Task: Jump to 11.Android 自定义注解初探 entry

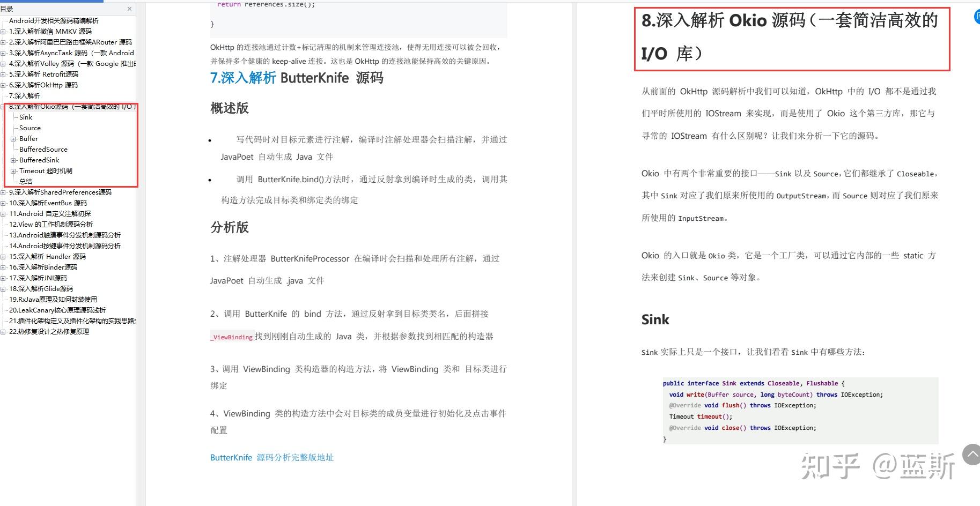Action: [50, 214]
